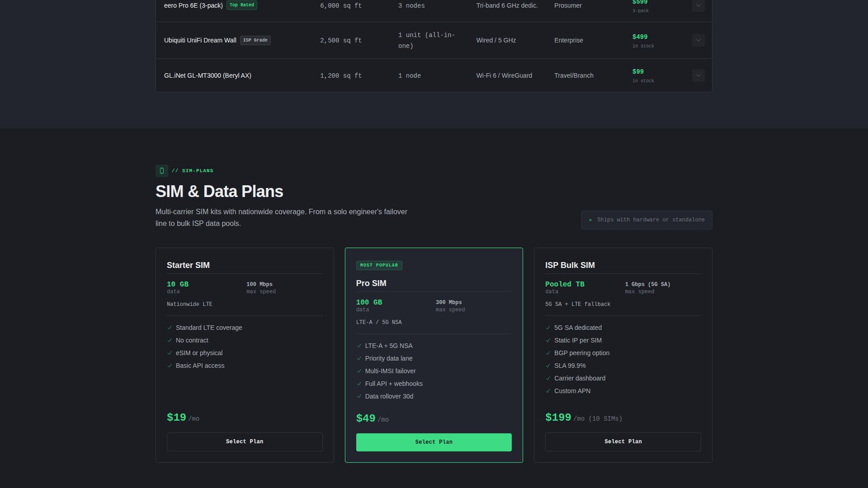Click the 1,200 sq ft coverage cell
Viewport: 868px width, 488px height.
341,76
